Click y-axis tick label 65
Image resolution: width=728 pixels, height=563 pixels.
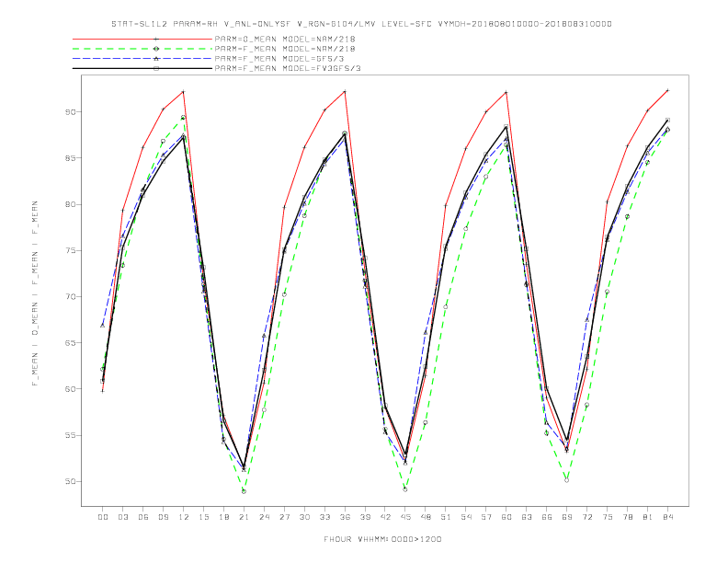coord(70,343)
